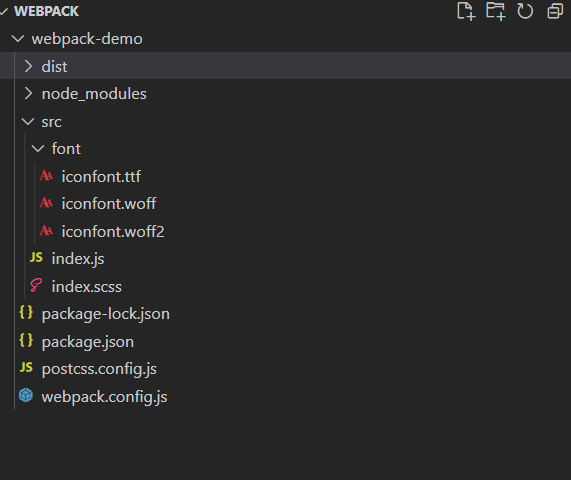
Task: Collapse the font folder chevron
Action: [x=38, y=149]
